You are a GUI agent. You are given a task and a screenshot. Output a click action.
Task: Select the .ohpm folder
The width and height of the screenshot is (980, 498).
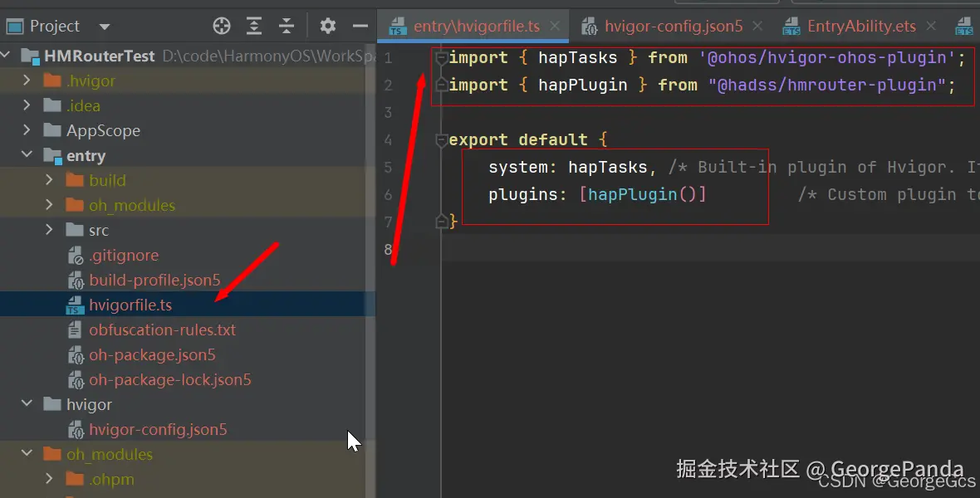coord(111,480)
